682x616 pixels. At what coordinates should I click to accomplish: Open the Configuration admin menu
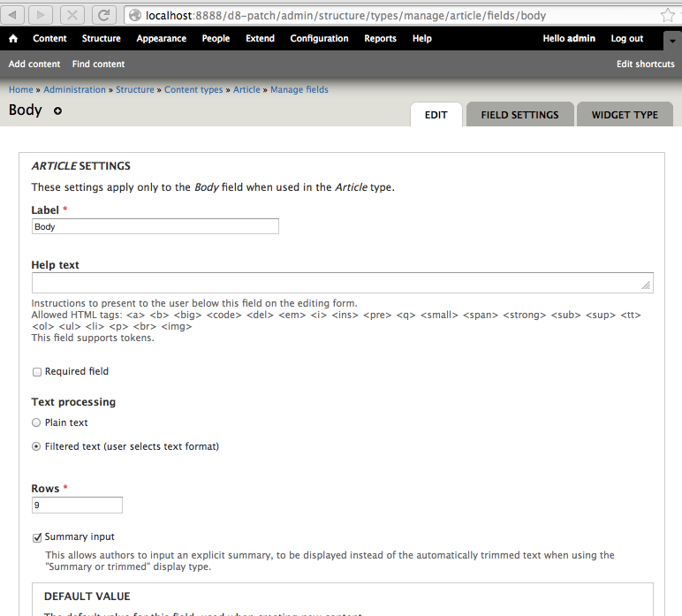319,38
